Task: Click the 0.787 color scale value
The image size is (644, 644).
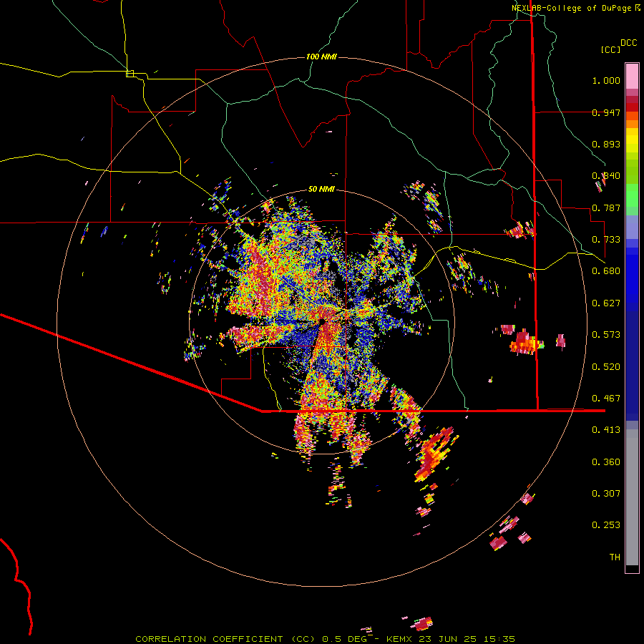Action: click(606, 208)
